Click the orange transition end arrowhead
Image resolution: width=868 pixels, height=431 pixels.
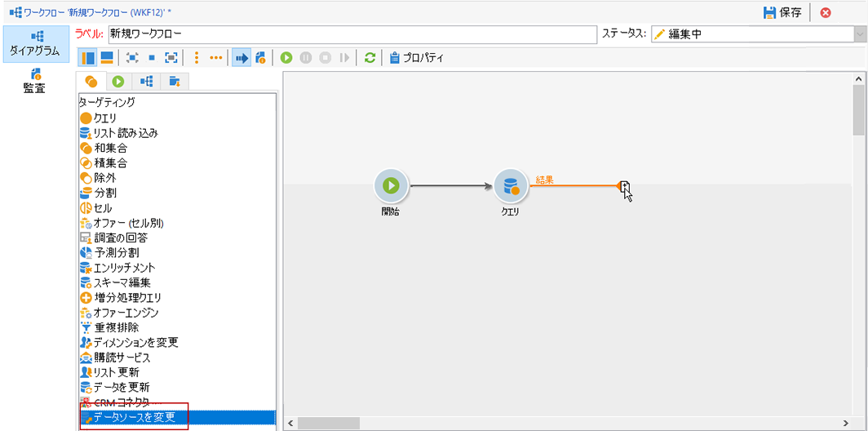click(620, 186)
